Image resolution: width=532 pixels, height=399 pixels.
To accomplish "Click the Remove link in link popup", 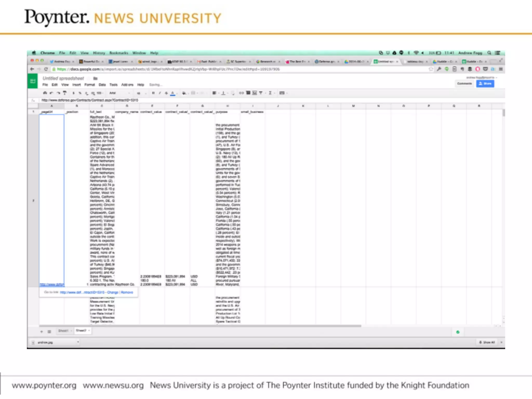I will [127, 292].
